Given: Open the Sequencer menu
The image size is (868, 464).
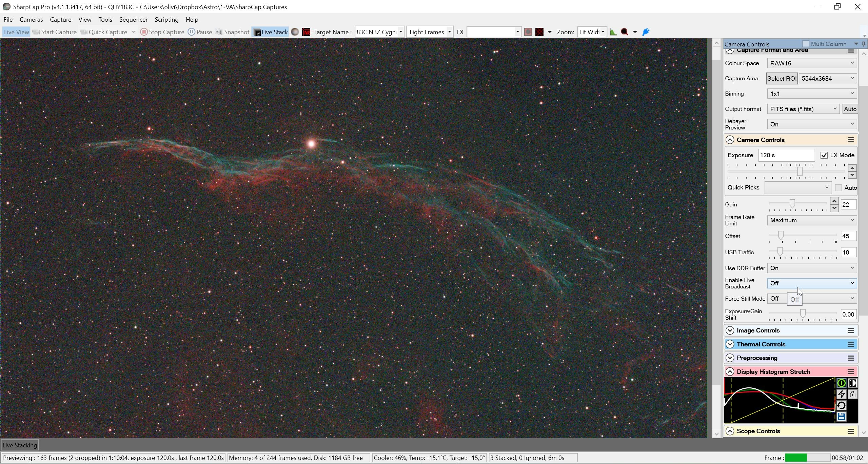Looking at the screenshot, I should 133,20.
